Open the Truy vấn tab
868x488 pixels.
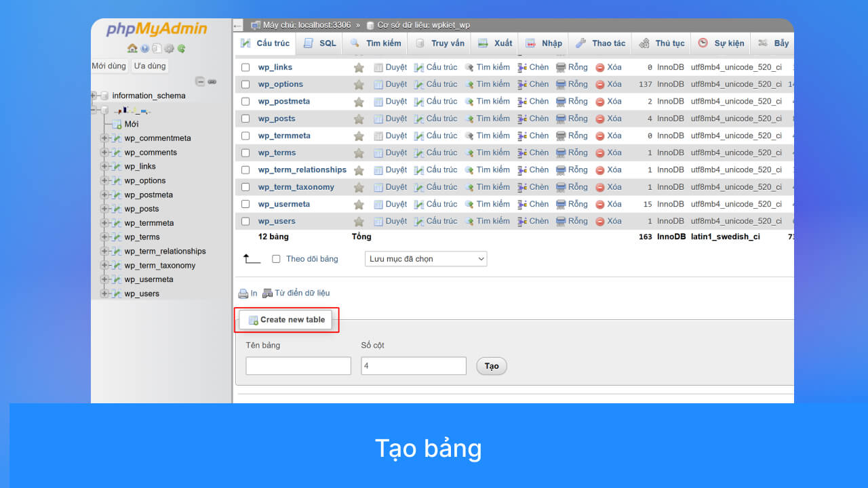click(439, 43)
